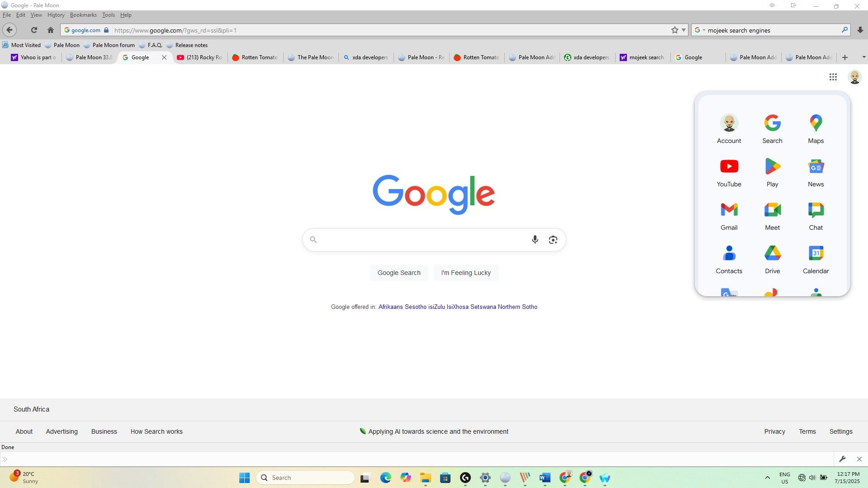868x488 pixels.
Task: Open the footer Settings link
Action: 840,431
